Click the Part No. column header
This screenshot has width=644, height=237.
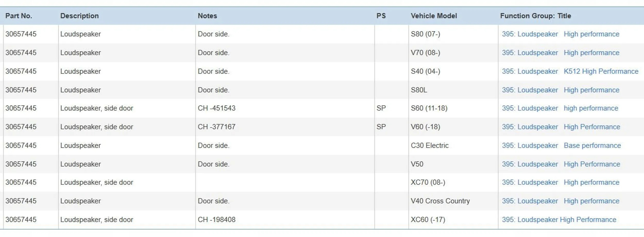coord(19,16)
